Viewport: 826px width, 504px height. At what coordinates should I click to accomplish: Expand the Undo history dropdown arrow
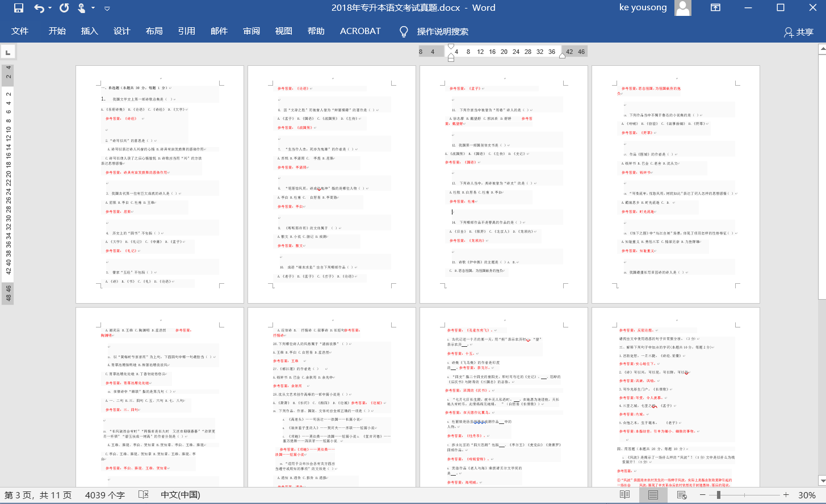[x=50, y=8]
